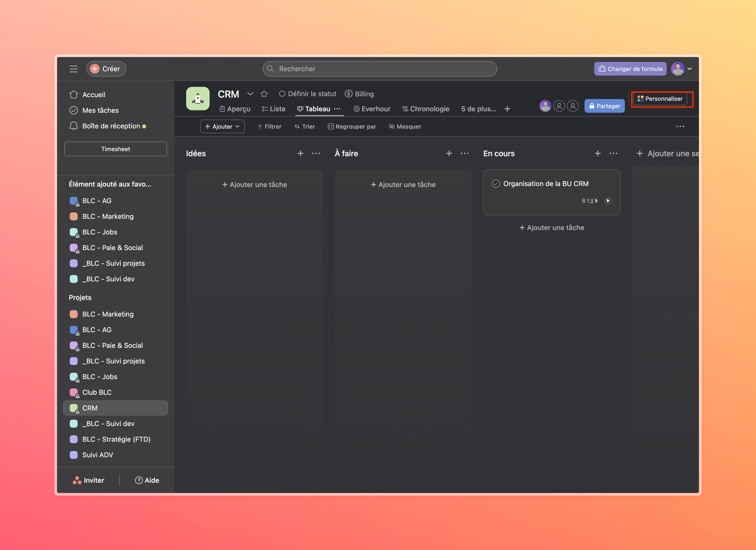The width and height of the screenshot is (756, 550).
Task: Click the Créer plus button
Action: [106, 69]
